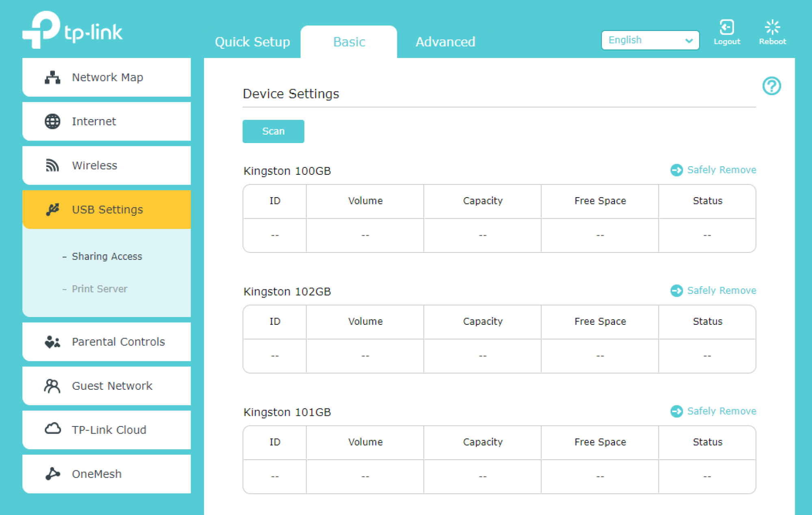The image size is (812, 515).
Task: Click the Internet globe icon
Action: 52,121
